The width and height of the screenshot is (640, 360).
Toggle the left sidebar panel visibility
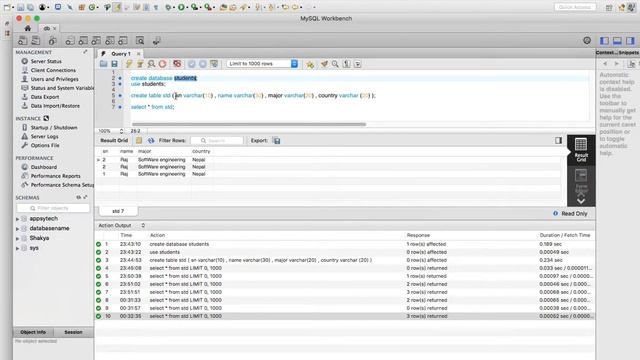pos(604,40)
